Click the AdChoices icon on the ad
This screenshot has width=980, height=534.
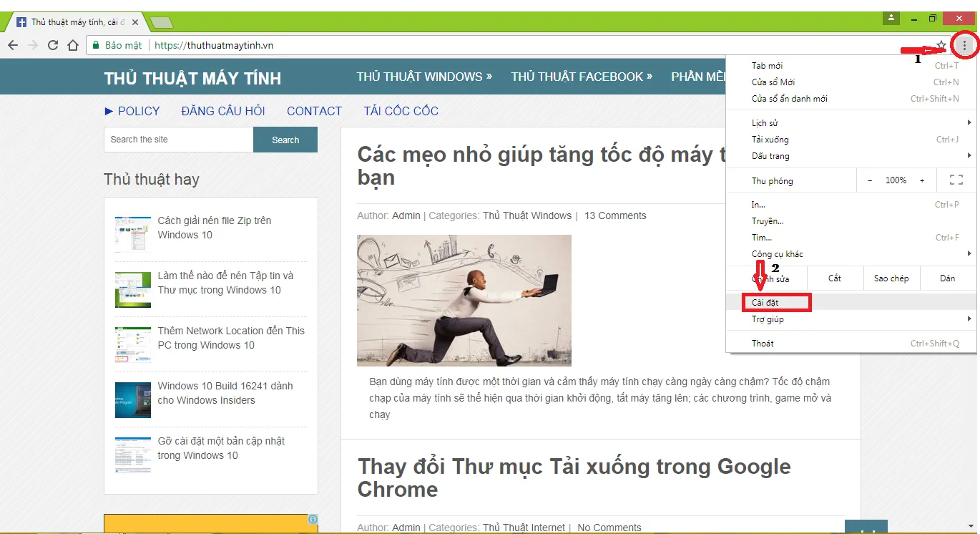tap(313, 520)
